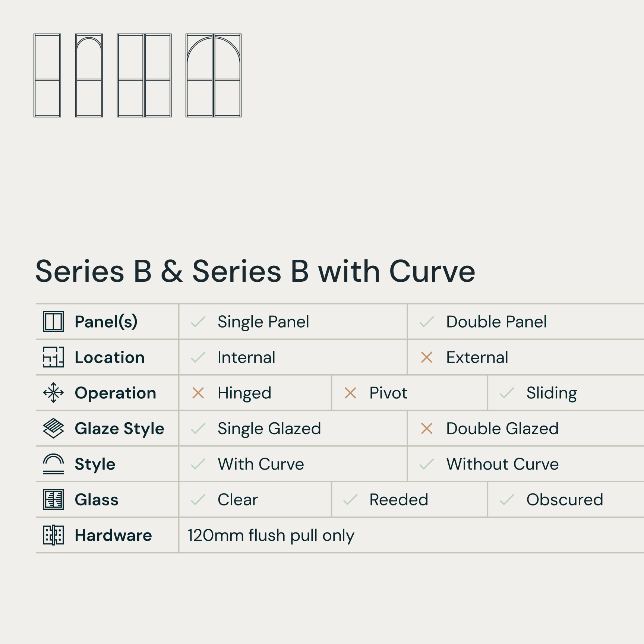The width and height of the screenshot is (644, 644).
Task: Click the Series B & Series B with Curve heading
Action: [x=255, y=271]
